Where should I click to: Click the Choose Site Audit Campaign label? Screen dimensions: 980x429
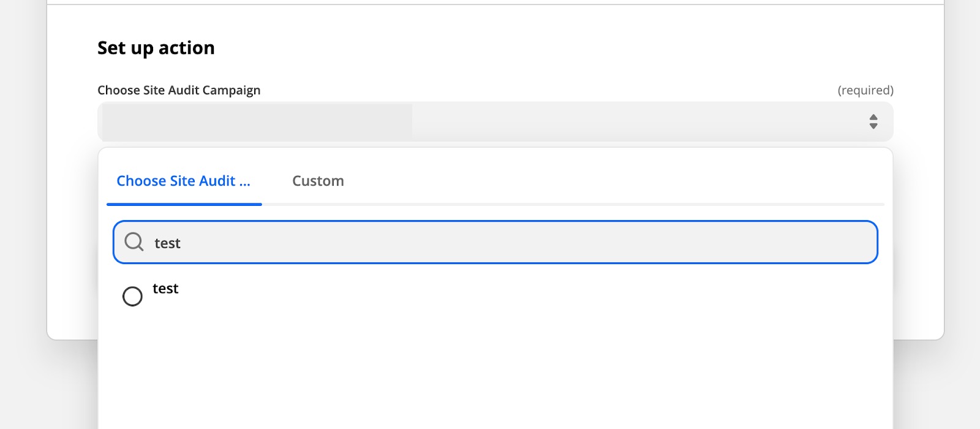tap(178, 89)
